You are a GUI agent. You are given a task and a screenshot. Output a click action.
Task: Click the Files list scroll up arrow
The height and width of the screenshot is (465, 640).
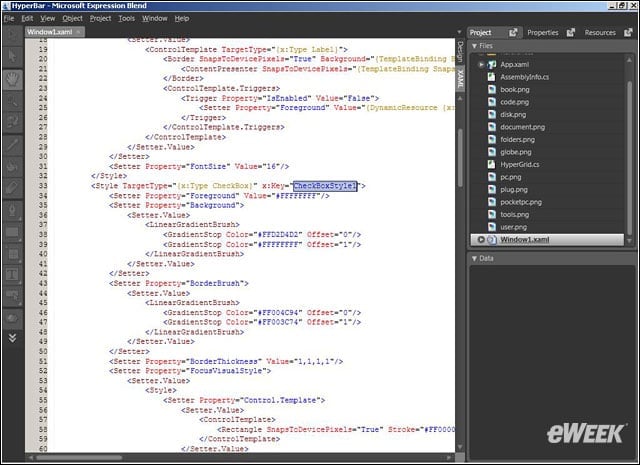[629, 60]
